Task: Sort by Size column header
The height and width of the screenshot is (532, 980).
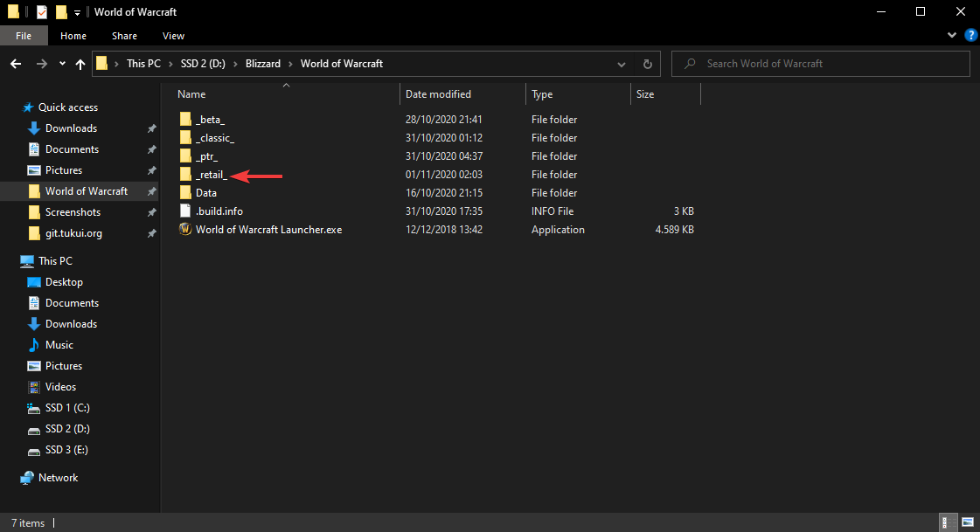Action: (x=645, y=94)
